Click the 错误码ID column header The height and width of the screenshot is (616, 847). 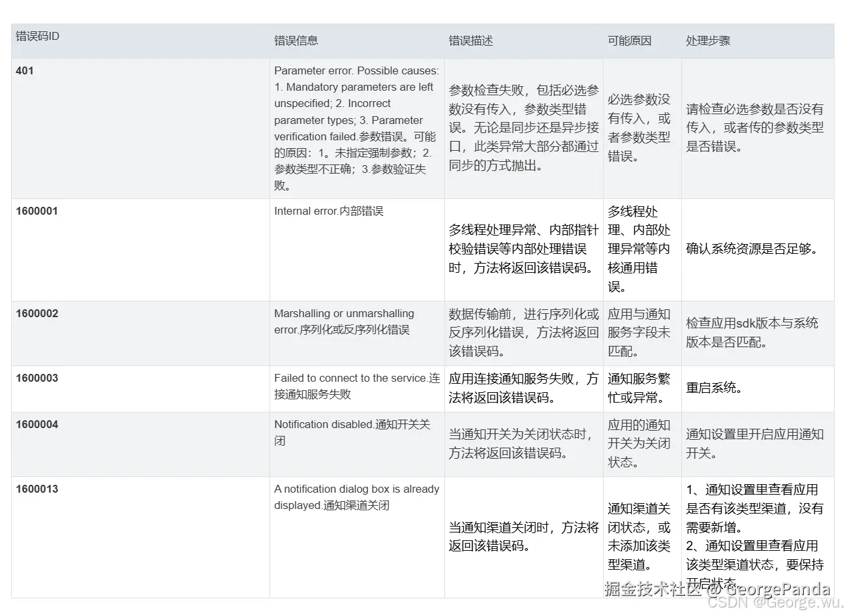(140, 41)
